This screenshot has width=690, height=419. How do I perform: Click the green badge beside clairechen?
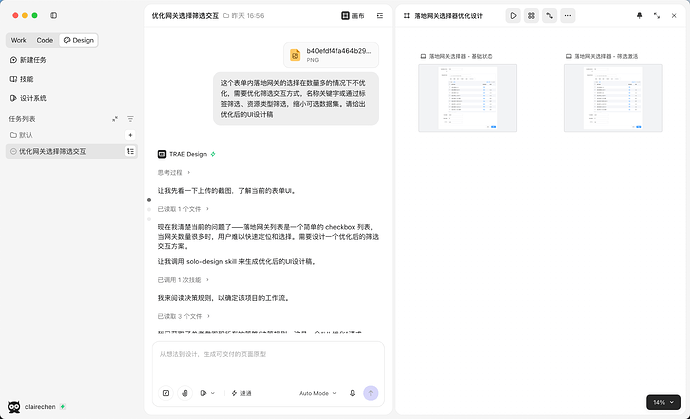pos(62,407)
